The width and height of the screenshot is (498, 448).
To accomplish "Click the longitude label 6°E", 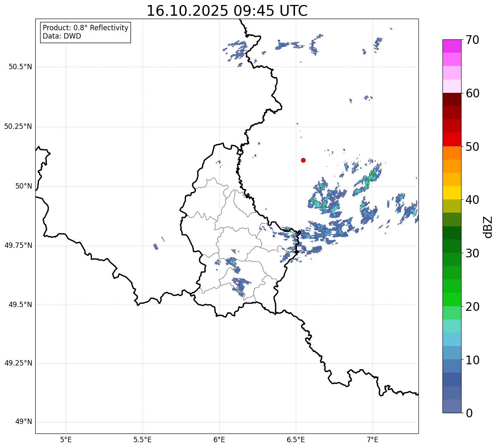I will point(219,440).
